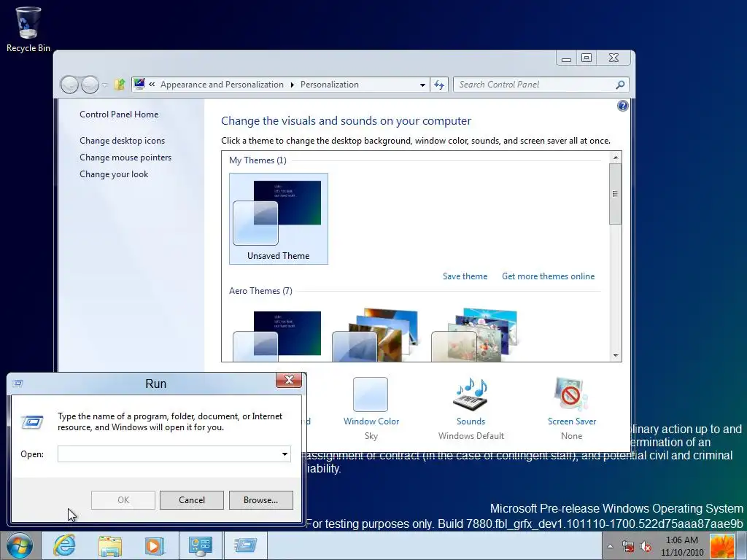Open the Recycle Bin desktop icon
This screenshot has height=560, width=747.
coord(28,29)
